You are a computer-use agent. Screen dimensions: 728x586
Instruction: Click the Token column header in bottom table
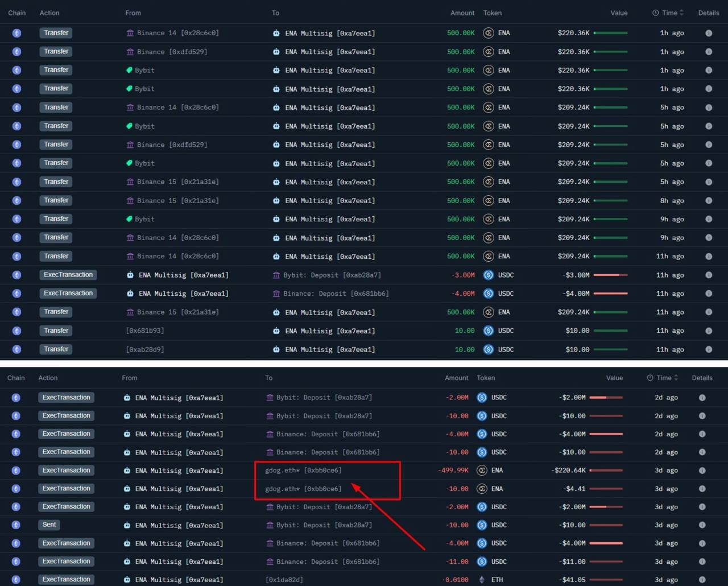click(x=486, y=378)
